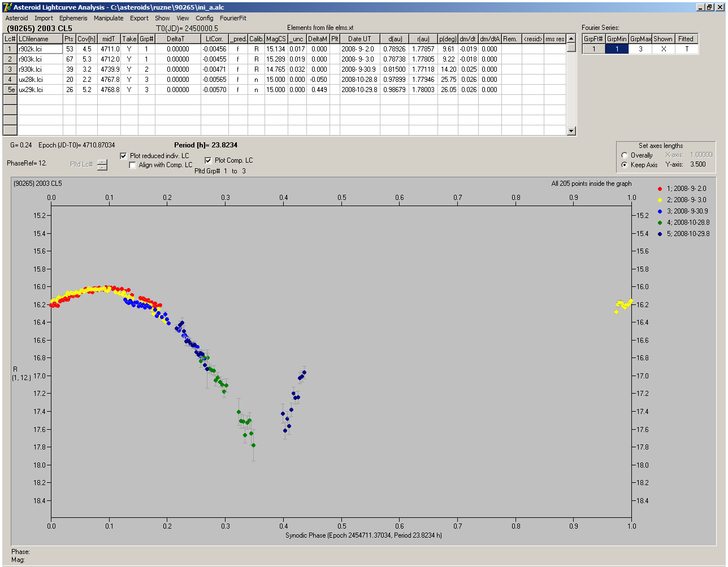Open the Manipulate menu
Viewport: 728px width, 567px height.
109,18
